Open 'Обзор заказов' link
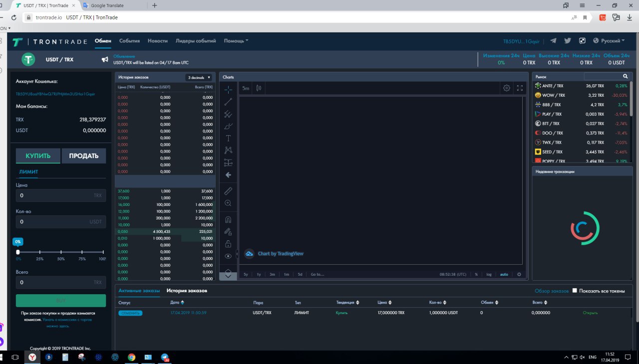The width and height of the screenshot is (639, 364). click(x=552, y=291)
